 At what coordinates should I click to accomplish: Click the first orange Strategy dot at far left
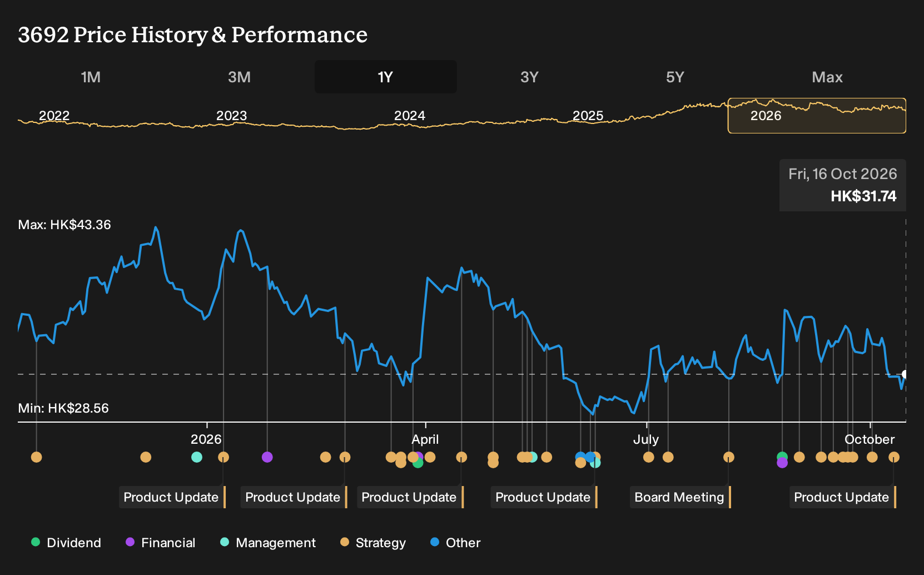coord(37,457)
